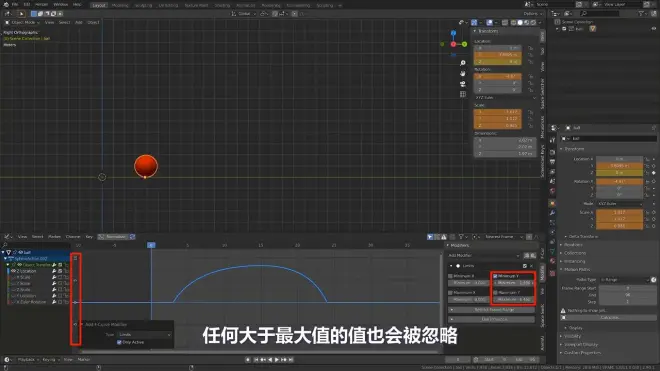Click the viewport zoom magnifier icon

(463, 63)
